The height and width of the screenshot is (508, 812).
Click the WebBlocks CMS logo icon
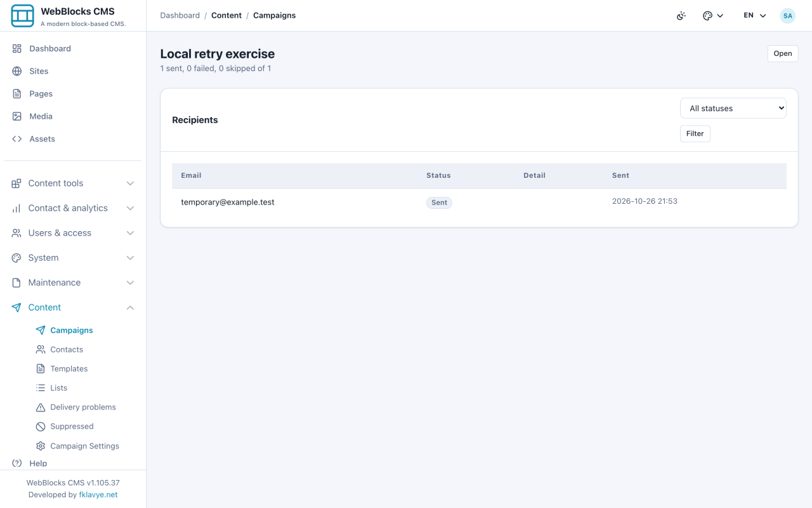pyautogui.click(x=23, y=16)
